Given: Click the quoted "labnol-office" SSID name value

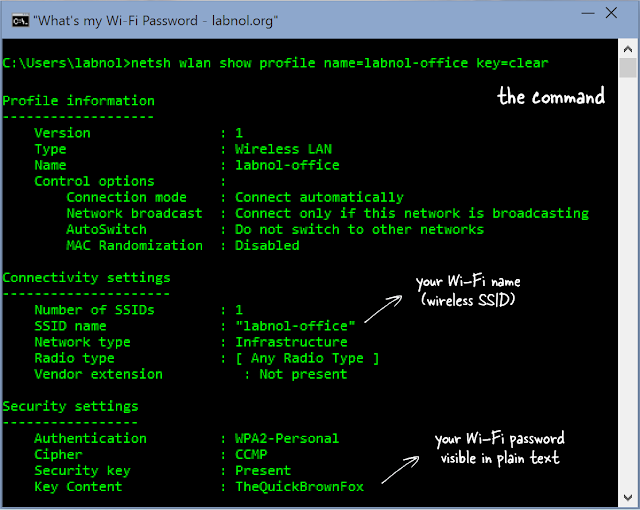Looking at the screenshot, I should (x=295, y=326).
